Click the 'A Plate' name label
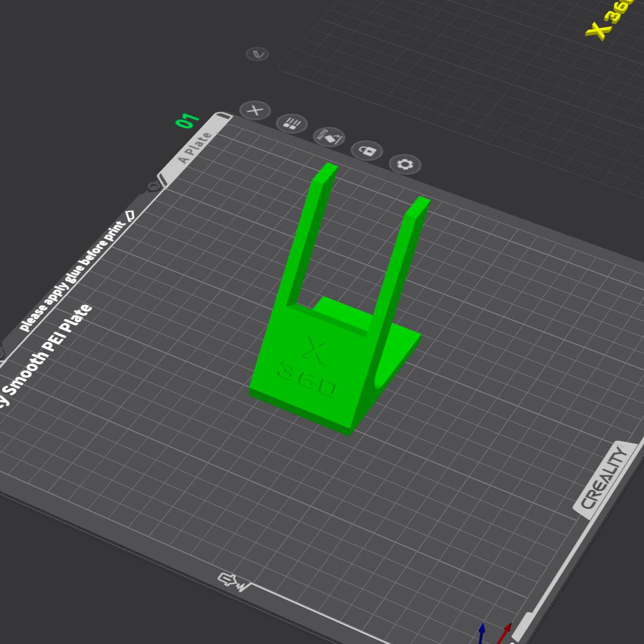The width and height of the screenshot is (644, 644). click(195, 148)
